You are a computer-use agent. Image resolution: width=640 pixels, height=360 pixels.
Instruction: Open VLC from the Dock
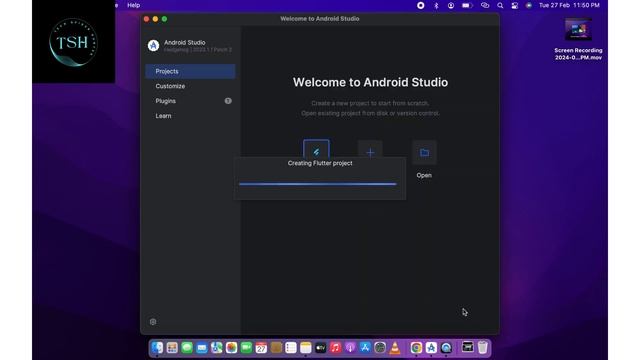coord(395,348)
